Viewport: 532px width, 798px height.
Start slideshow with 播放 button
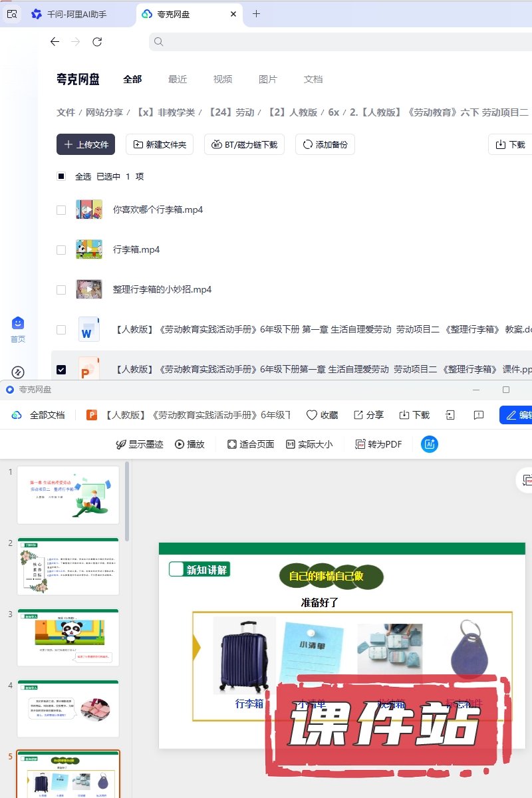pos(190,444)
